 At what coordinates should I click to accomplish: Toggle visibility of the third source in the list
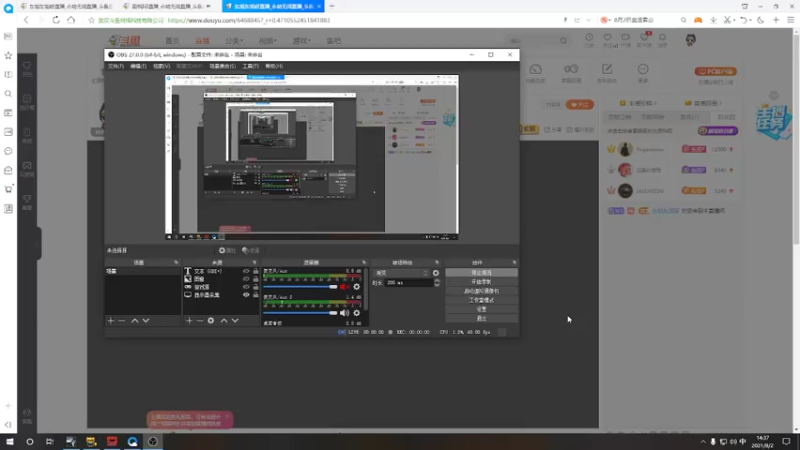(x=246, y=287)
